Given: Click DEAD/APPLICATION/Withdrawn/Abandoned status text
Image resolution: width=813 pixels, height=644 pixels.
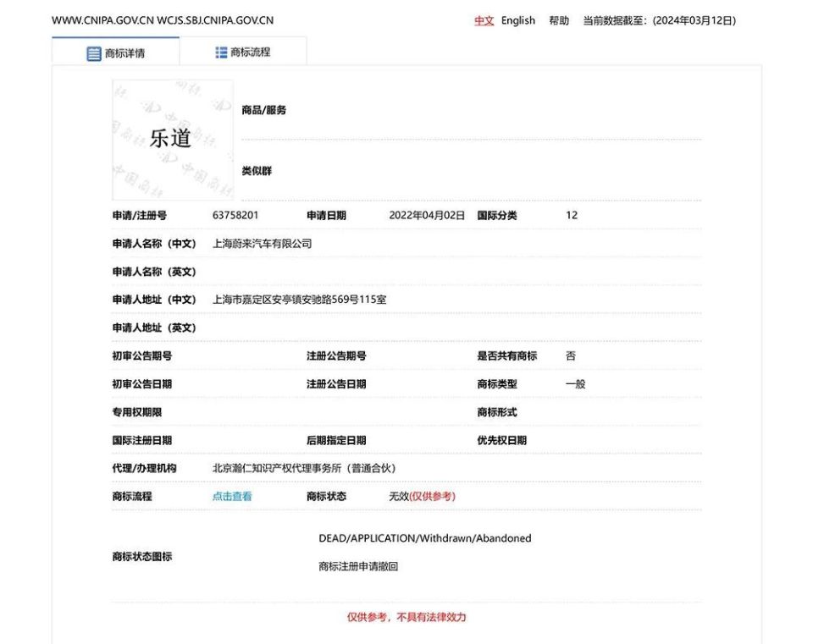Looking at the screenshot, I should pyautogui.click(x=424, y=537).
